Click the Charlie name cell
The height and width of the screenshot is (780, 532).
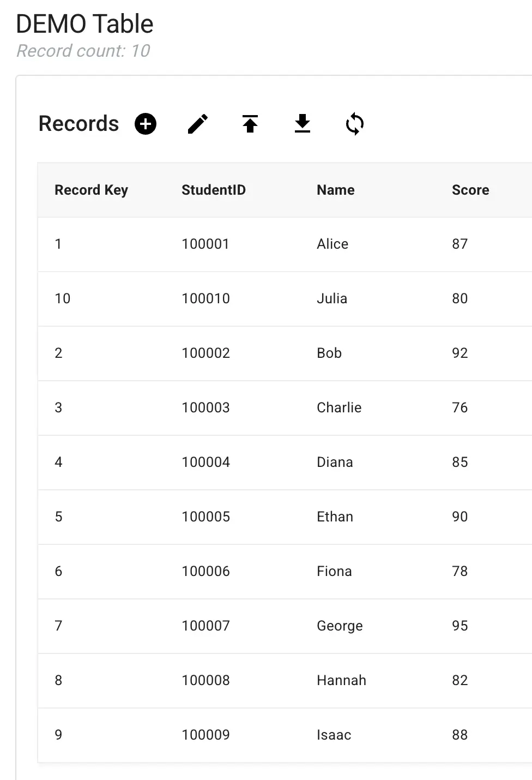pyautogui.click(x=339, y=407)
